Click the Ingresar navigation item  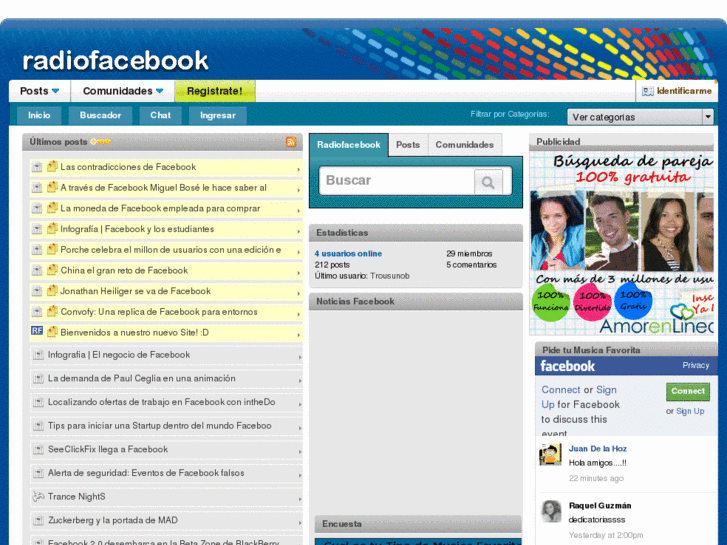(218, 115)
